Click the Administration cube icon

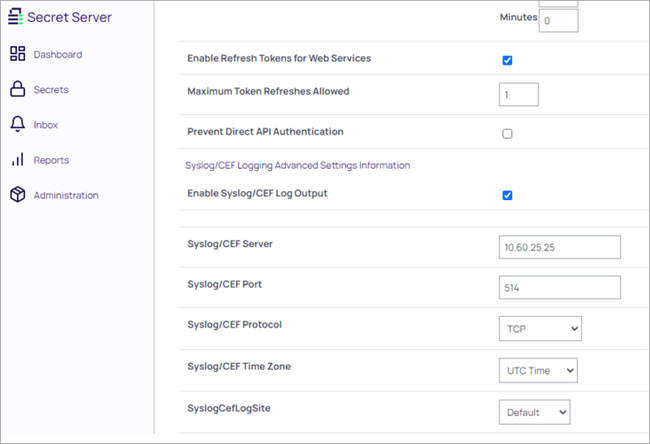coord(17,195)
